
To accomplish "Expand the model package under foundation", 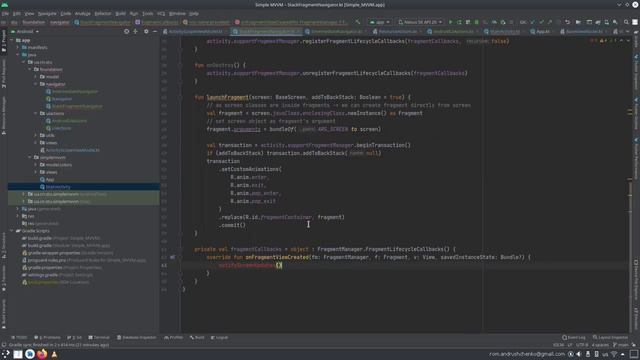I will point(36,77).
